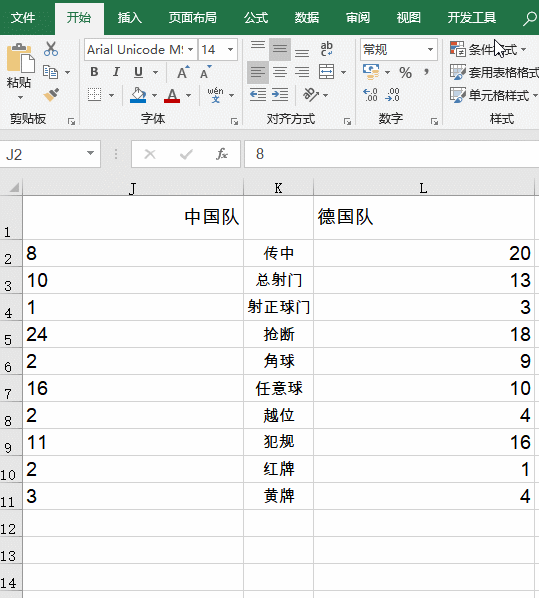Apply cell borders icon
The height and width of the screenshot is (598, 539).
[94, 95]
